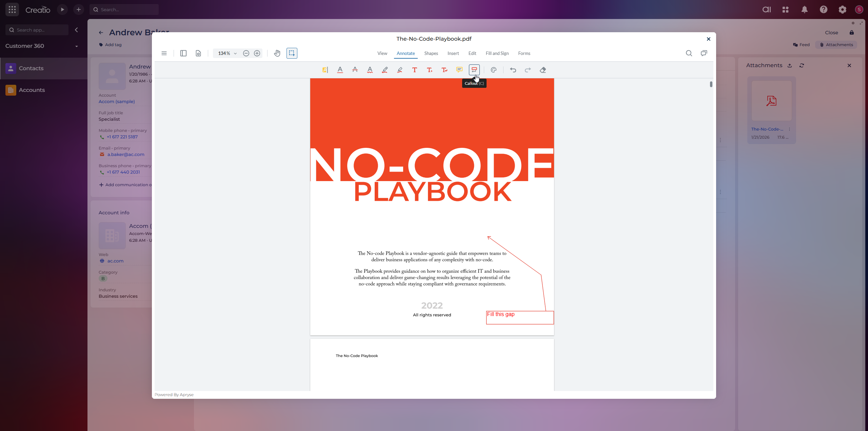Click the Undo arrow
The height and width of the screenshot is (431, 868).
click(x=513, y=70)
